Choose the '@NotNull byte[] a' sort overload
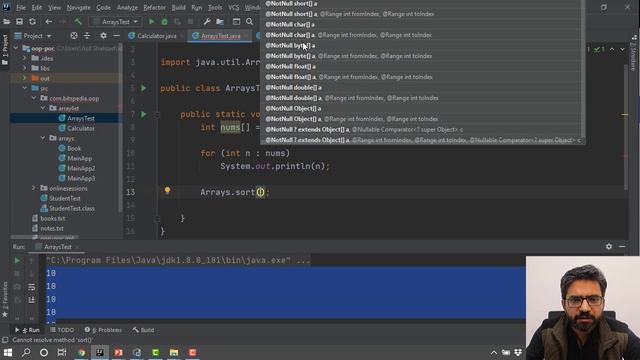This screenshot has width=640, height=360. point(423,45)
